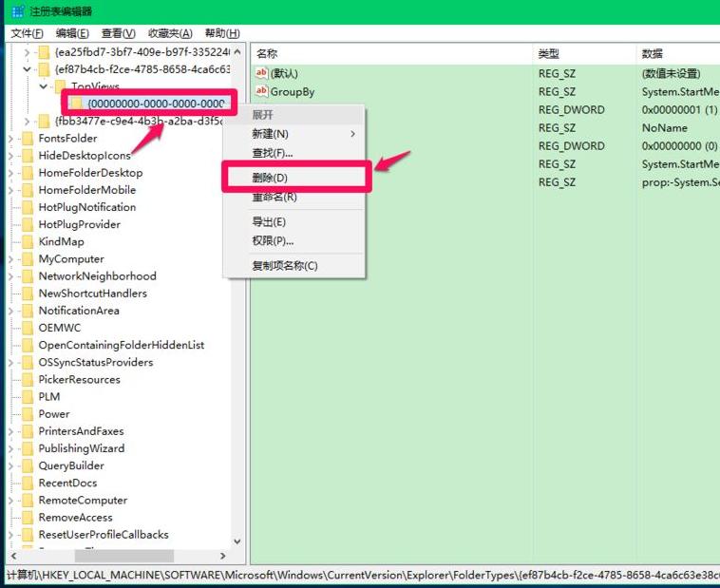
Task: Choose 复制项名称(C) in context menu
Action: point(285,266)
